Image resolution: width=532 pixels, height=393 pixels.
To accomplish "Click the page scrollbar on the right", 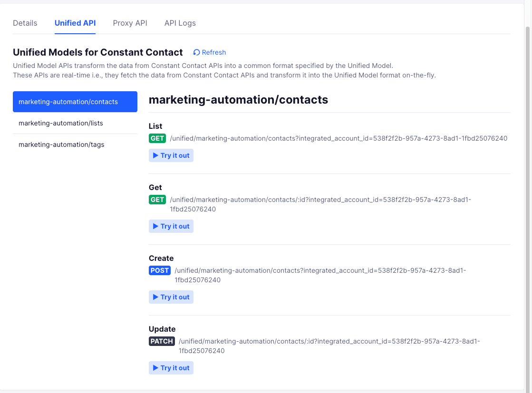I will point(528,190).
